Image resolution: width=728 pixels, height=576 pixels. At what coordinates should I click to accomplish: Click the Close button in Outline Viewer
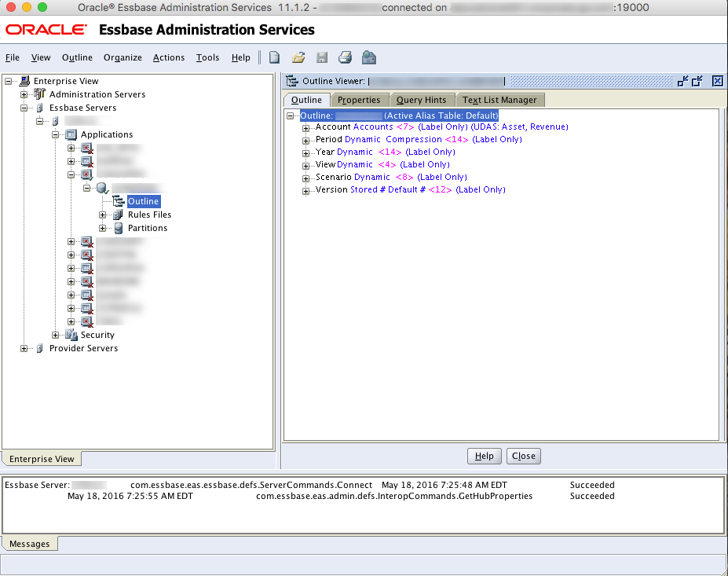(522, 456)
